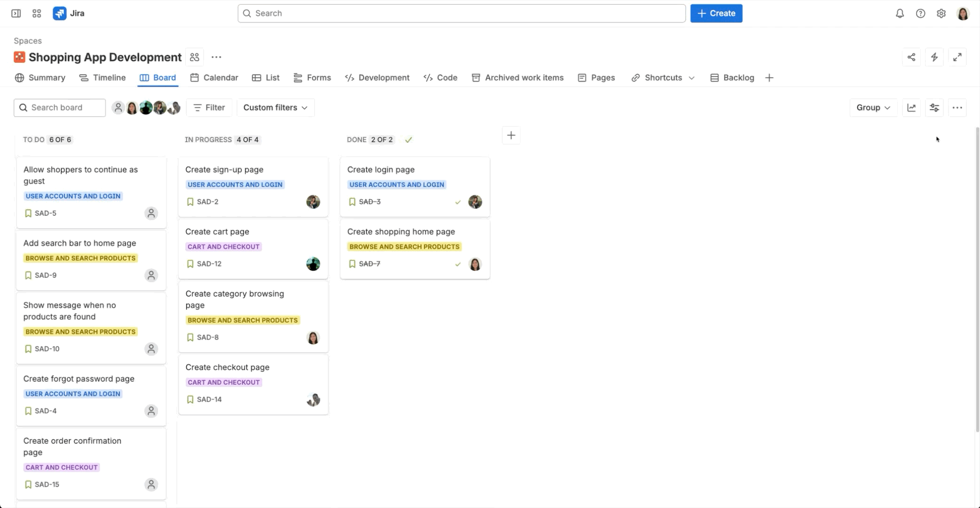Viewport: 980px width, 508px height.
Task: Open board insights chart icon
Action: coord(911,108)
